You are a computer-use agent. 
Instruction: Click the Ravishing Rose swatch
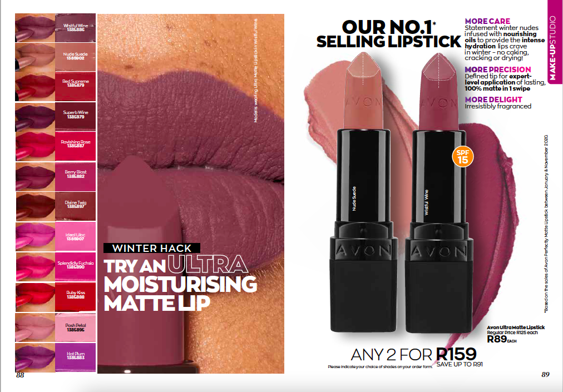point(76,146)
